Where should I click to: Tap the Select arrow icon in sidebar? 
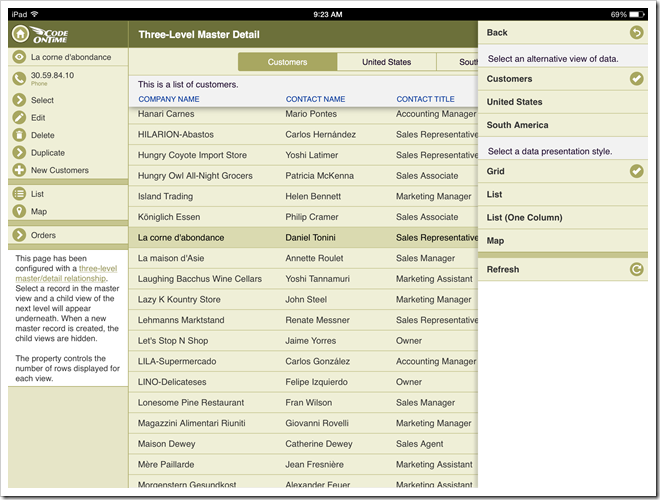click(19, 100)
